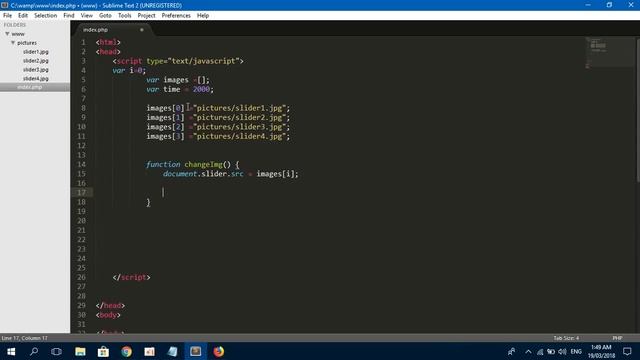Open File Explorer from the taskbar

click(80, 351)
